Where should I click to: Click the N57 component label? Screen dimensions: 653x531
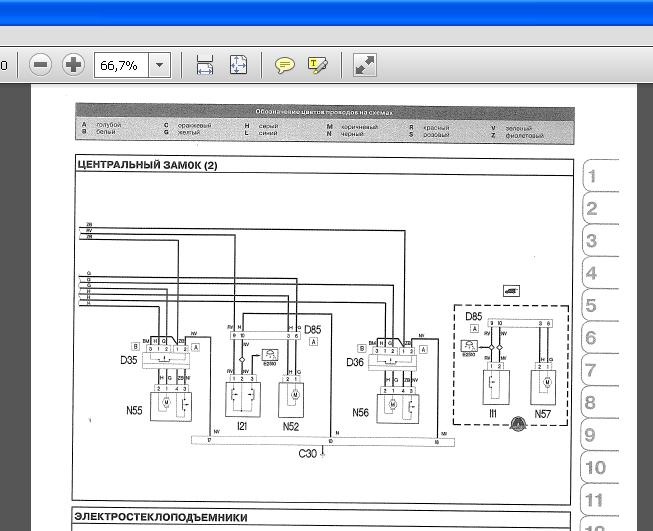tap(543, 414)
